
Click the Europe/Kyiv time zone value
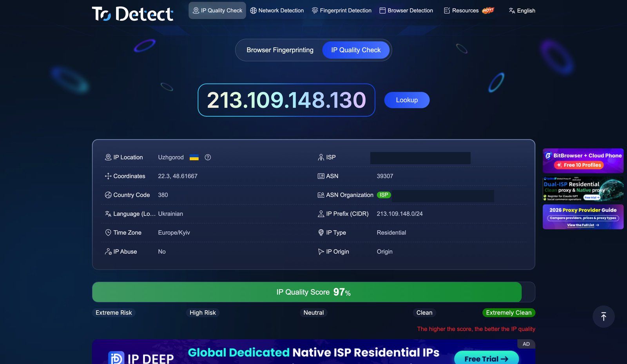tap(174, 233)
